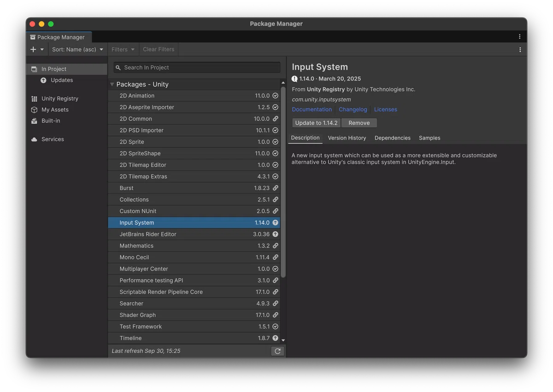Click the Services cloud icon
553x392 pixels.
34,139
